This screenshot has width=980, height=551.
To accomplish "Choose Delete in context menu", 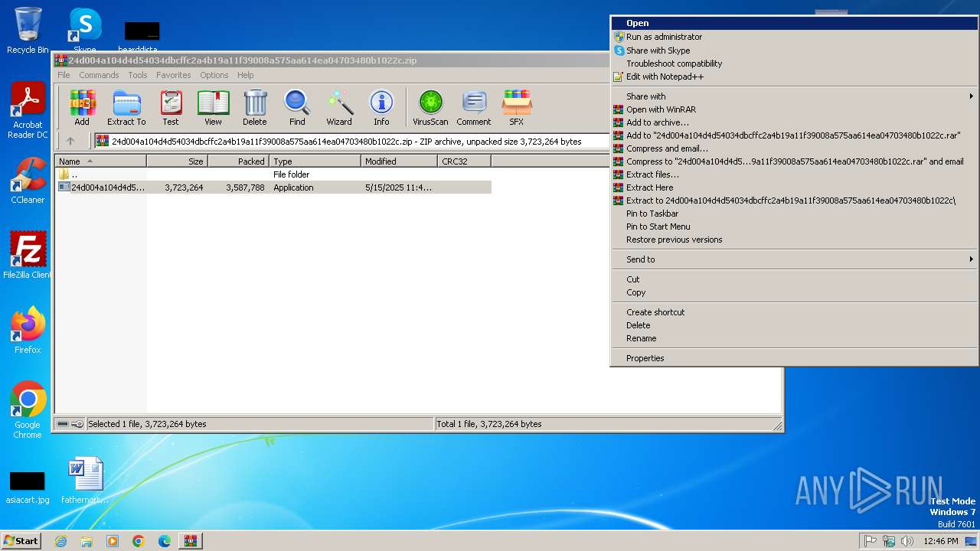I will coord(795,325).
